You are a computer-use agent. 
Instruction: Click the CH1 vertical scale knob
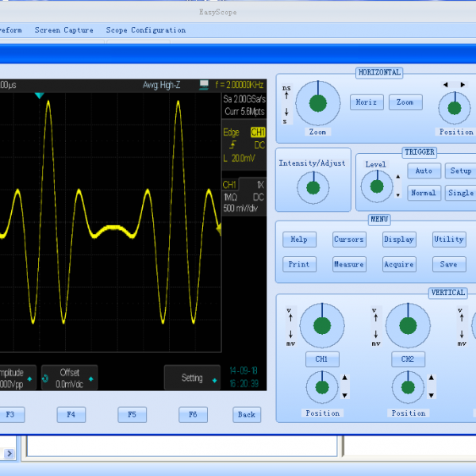coord(321,325)
